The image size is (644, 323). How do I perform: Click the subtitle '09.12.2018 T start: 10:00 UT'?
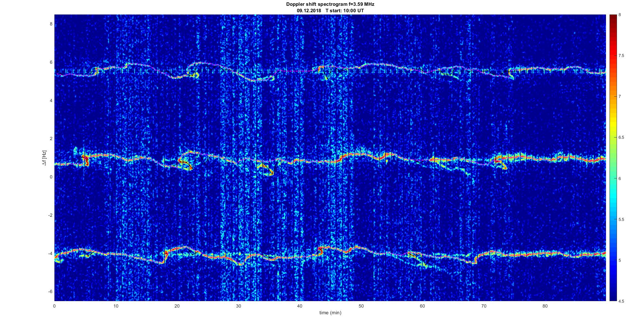click(330, 11)
